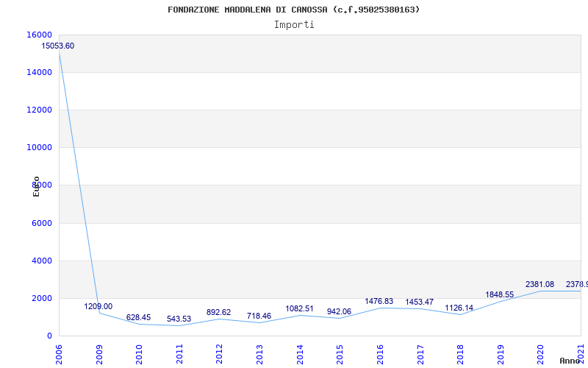Click the y-axis value 10000
Image resolution: width=588 pixels, height=368 pixels.
pos(40,147)
